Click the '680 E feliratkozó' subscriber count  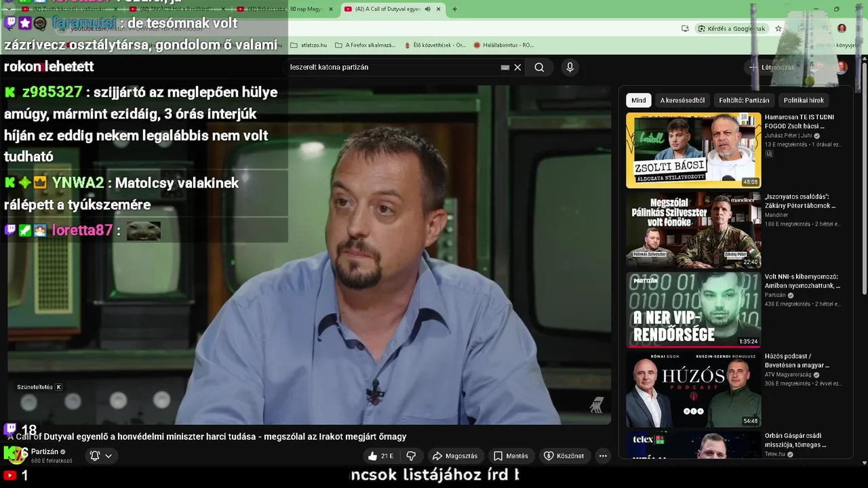52,461
